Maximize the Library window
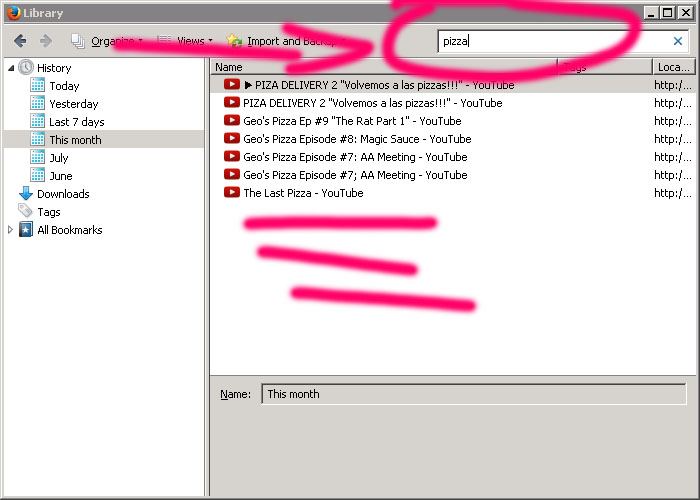The image size is (700, 500). coord(668,12)
